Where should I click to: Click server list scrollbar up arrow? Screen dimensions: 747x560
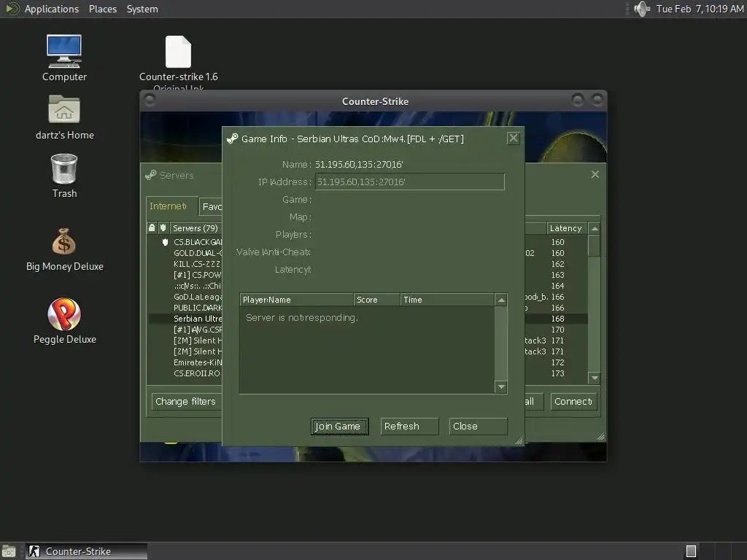[x=595, y=228]
